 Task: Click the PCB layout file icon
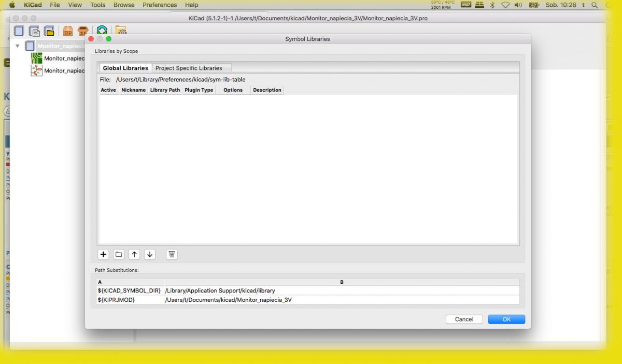tap(36, 59)
